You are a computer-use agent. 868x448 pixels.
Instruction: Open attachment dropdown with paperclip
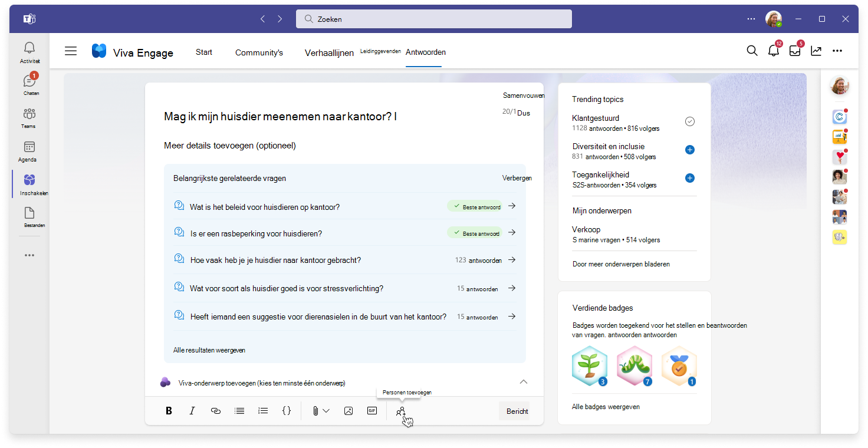[x=321, y=411]
